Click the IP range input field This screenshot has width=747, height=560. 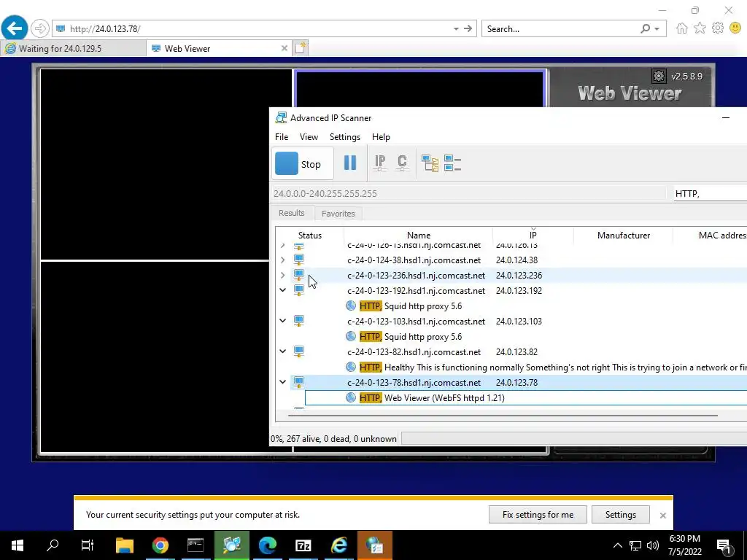(x=468, y=194)
